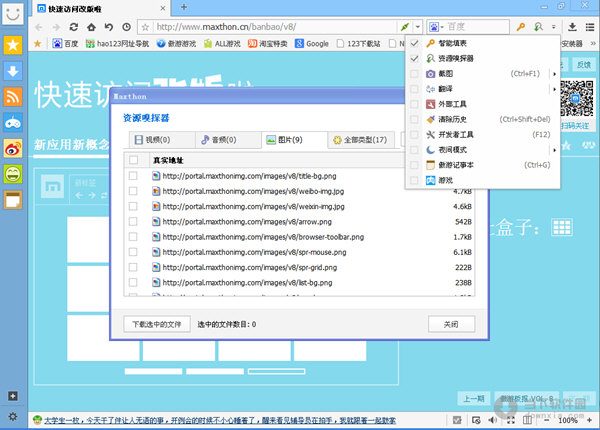Viewport: 600px width, 430px height.
Task: Open the main menu hamburger icon
Action: coord(590,27)
